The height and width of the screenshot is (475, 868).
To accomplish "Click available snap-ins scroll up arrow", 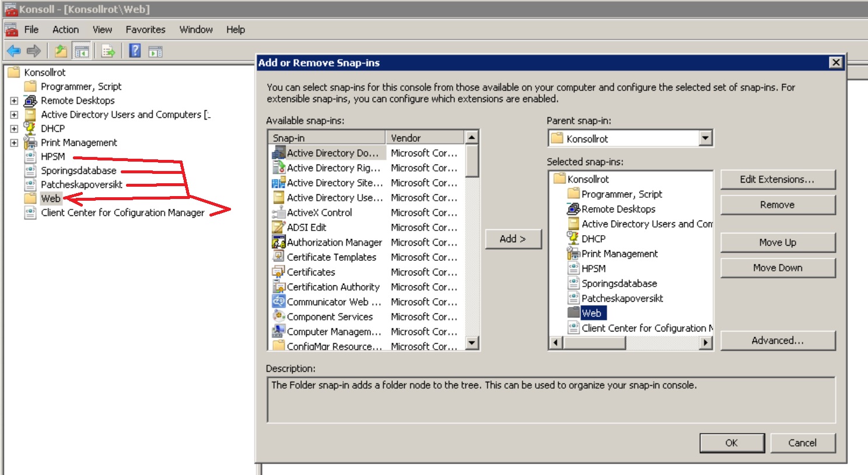I will 472,138.
